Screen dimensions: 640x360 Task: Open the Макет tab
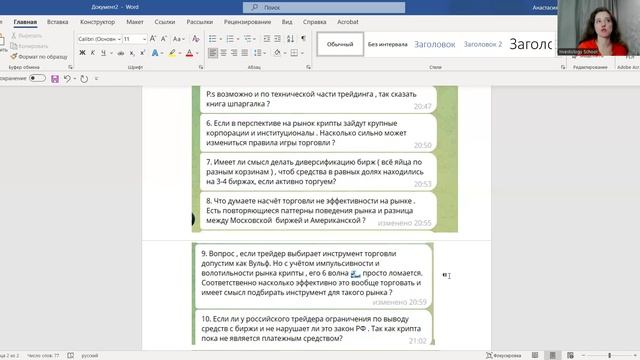(x=135, y=22)
